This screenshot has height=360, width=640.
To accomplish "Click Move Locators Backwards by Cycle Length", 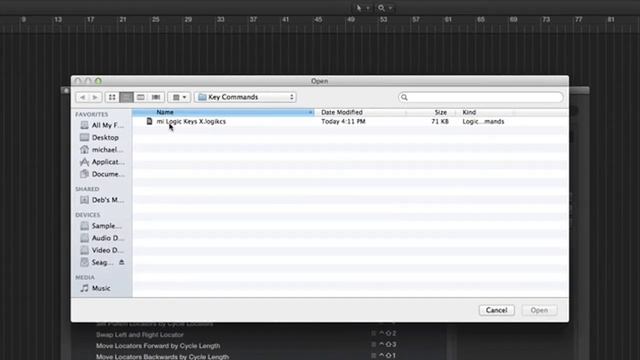I will [162, 356].
